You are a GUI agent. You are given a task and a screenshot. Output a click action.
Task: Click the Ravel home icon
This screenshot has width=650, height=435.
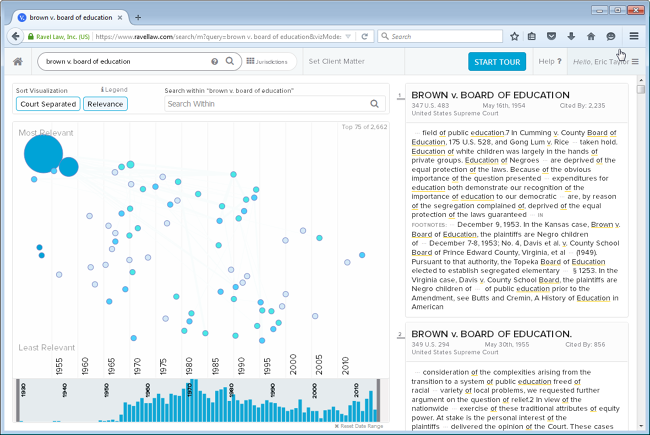coord(18,61)
